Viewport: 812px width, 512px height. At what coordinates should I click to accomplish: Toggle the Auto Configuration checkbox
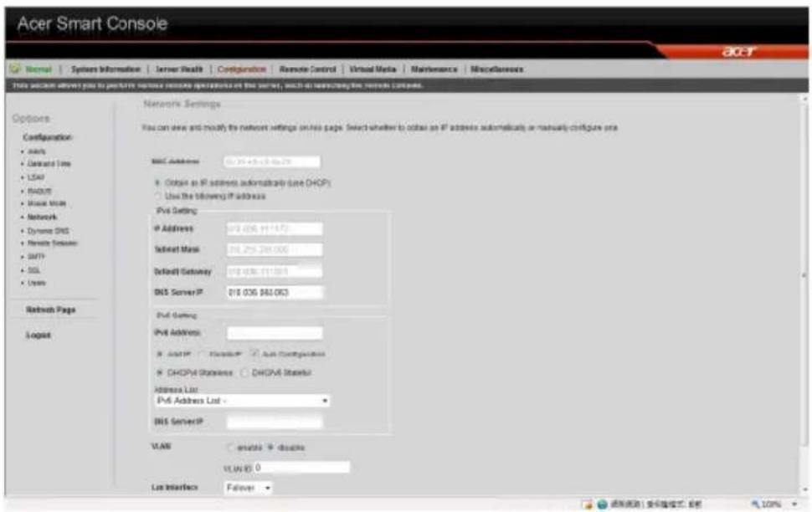click(254, 354)
